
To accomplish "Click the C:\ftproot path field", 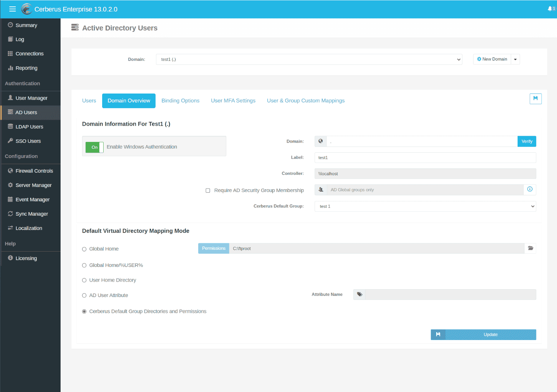I will click(377, 248).
